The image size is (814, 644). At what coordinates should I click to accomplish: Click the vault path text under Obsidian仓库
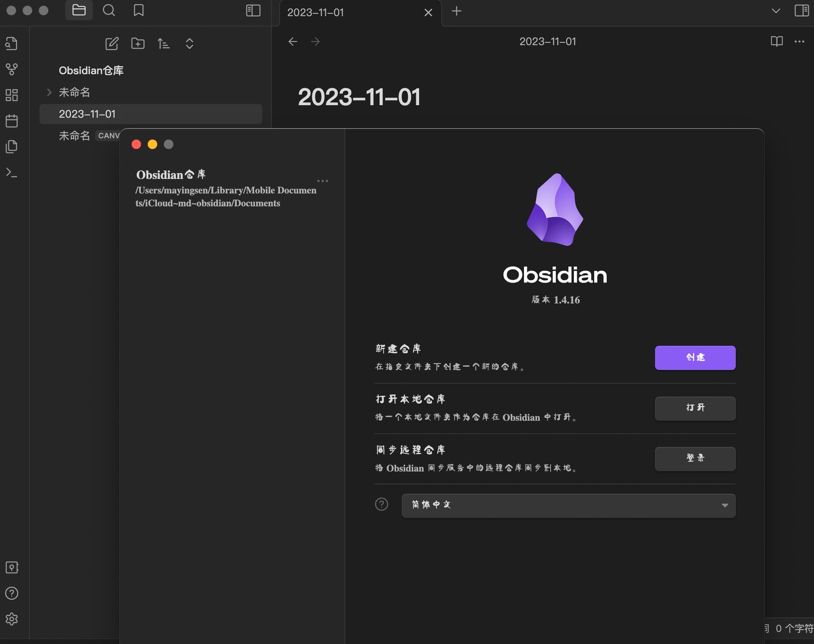coord(226,197)
